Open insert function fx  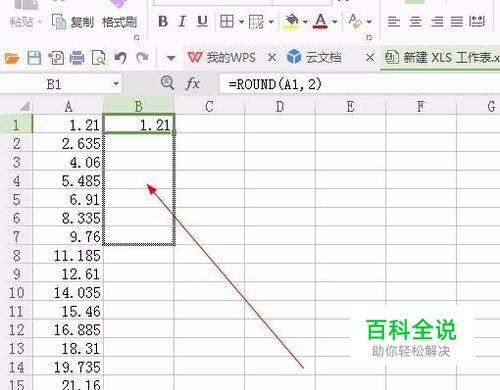point(192,83)
